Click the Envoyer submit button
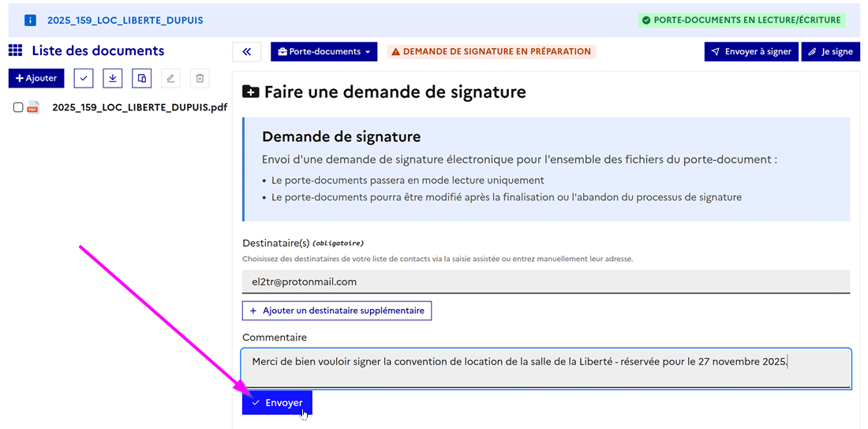The image size is (868, 429). [x=277, y=403]
